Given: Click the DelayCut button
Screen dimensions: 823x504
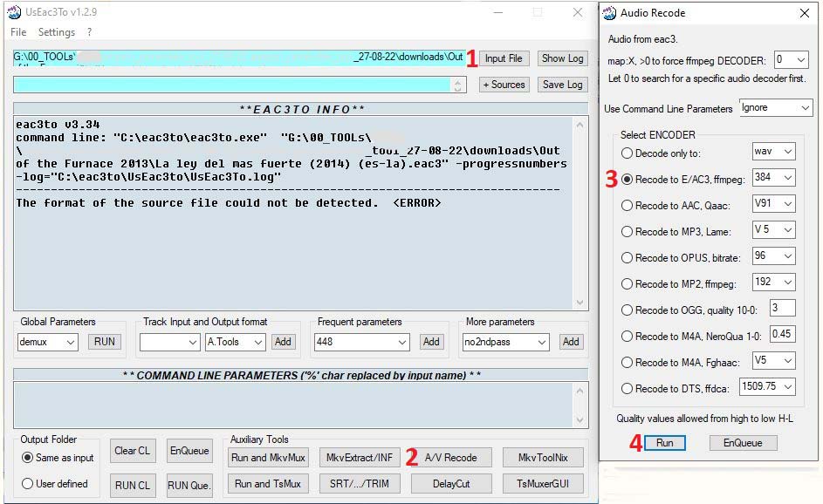Looking at the screenshot, I should (451, 484).
